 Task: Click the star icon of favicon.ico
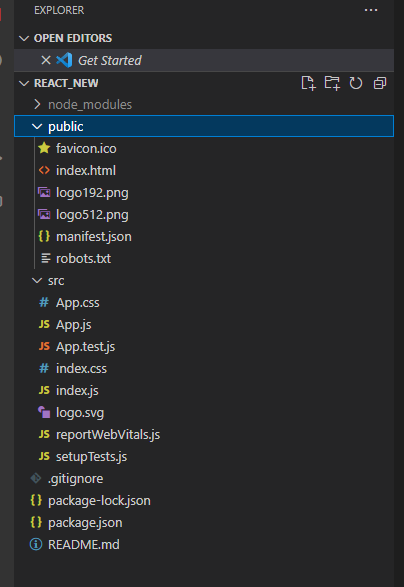[x=44, y=148]
